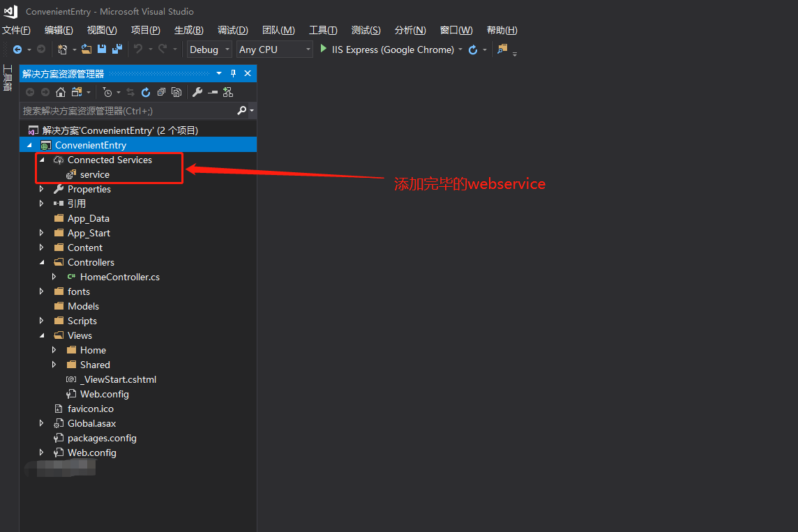Open the 窗口(W) menu

(x=456, y=30)
